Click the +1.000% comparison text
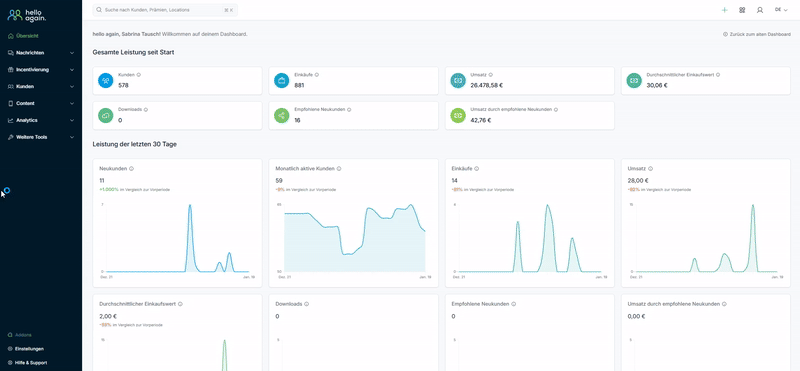Viewport: 800px width, 371px height. [109, 189]
